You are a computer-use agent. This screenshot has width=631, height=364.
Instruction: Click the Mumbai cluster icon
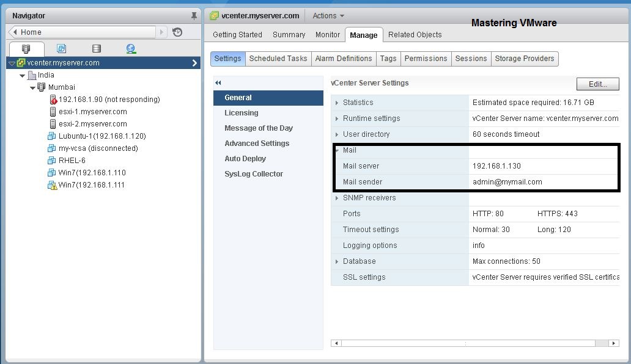(x=41, y=87)
